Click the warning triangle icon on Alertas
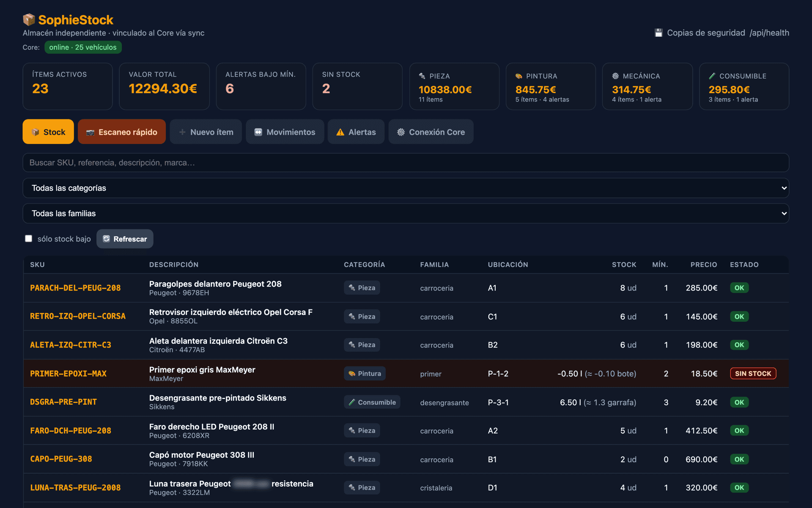 pyautogui.click(x=340, y=133)
